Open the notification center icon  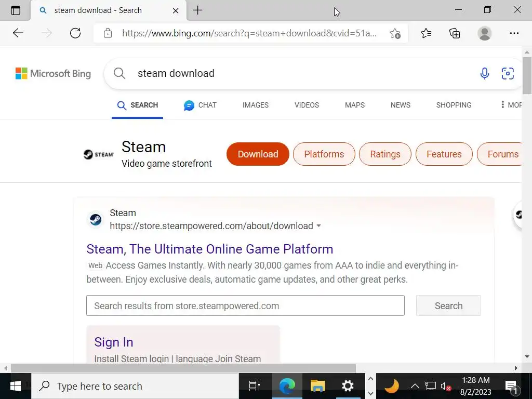click(511, 387)
